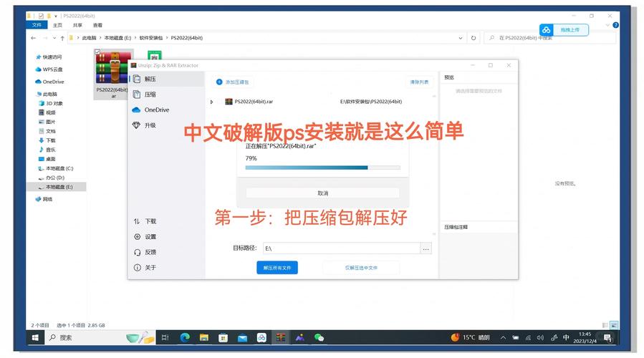Click 解压所有文件 extract all button
The image size is (644, 358).
pyautogui.click(x=277, y=268)
